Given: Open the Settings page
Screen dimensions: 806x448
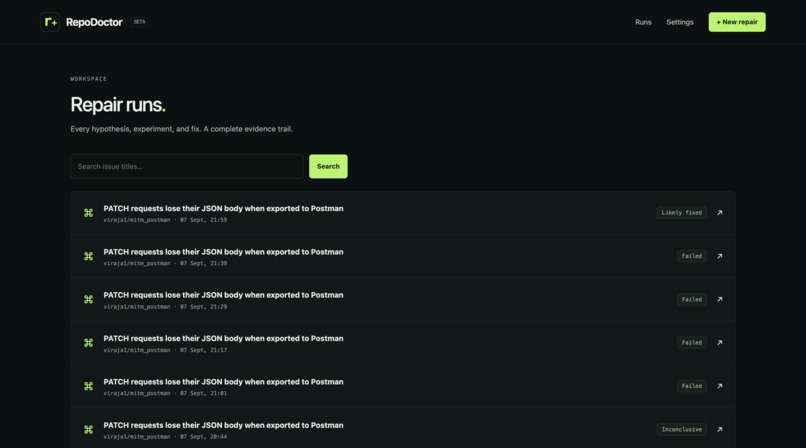Looking at the screenshot, I should tap(680, 22).
